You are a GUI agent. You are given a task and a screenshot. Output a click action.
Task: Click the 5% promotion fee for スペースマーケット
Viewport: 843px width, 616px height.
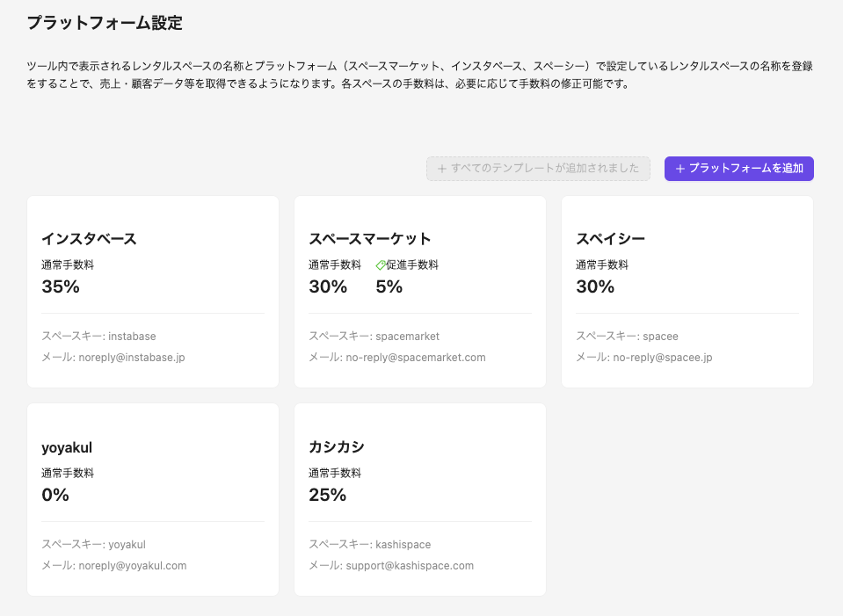coord(388,286)
